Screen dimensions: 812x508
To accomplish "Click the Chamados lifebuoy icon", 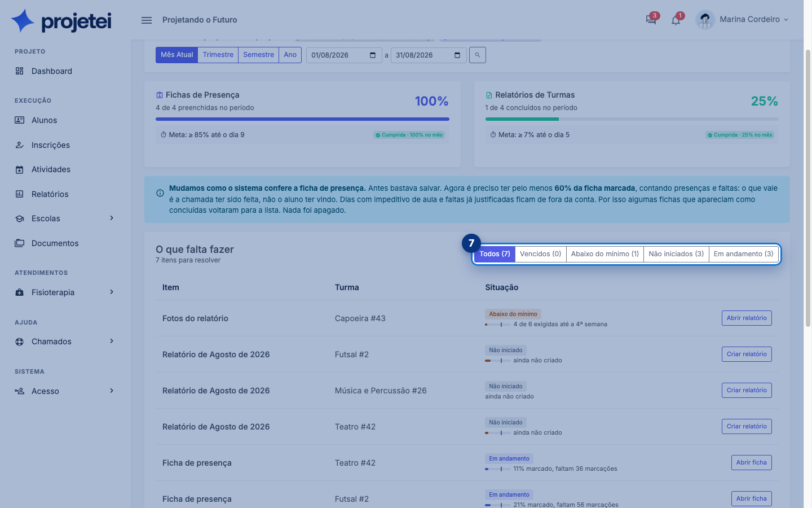I will pos(20,341).
